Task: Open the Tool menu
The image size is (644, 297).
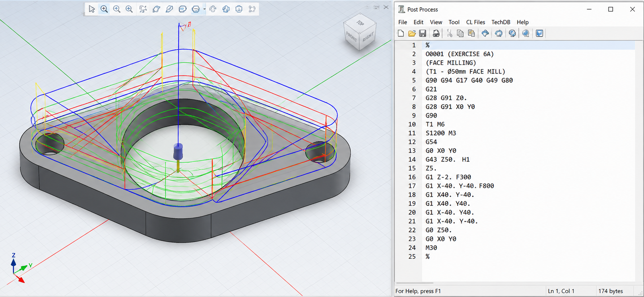Action: [x=454, y=22]
